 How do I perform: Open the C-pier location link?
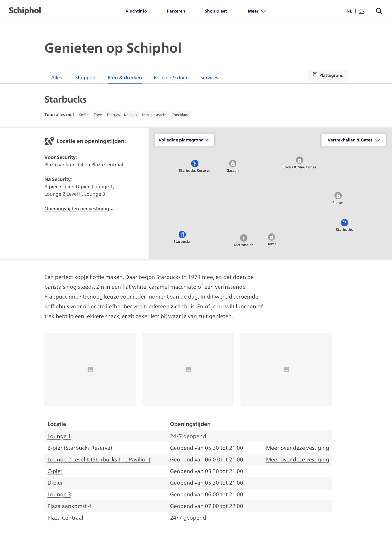coord(55,471)
